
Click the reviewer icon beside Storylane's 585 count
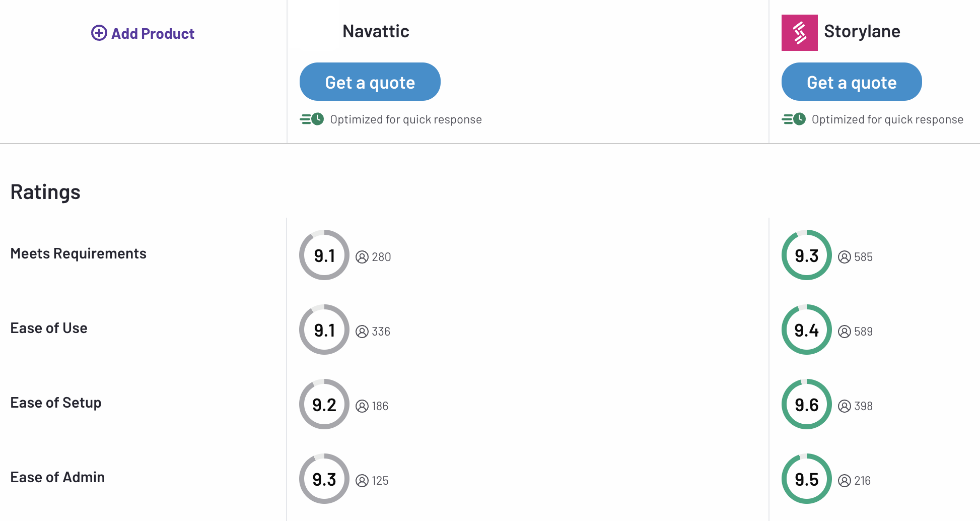pyautogui.click(x=844, y=257)
